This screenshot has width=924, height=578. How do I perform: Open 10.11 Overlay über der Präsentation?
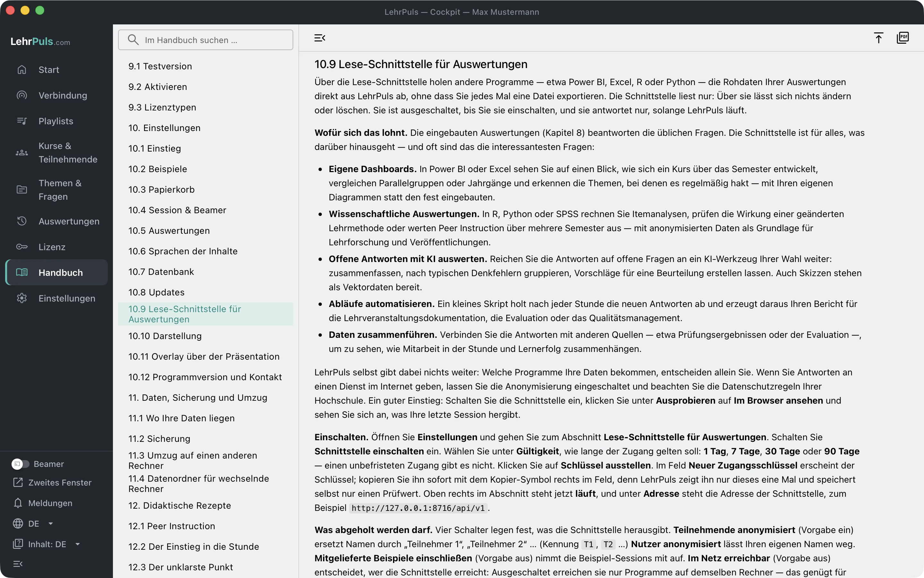[x=205, y=356]
